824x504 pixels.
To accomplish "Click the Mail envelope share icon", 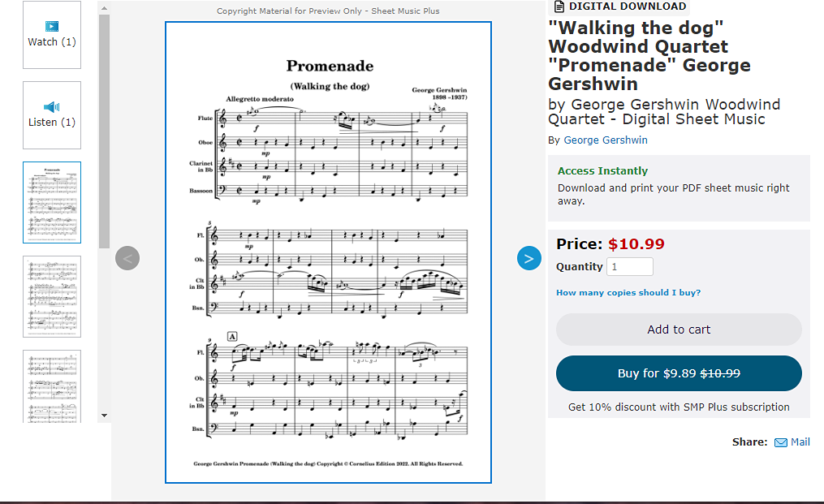I will click(781, 442).
